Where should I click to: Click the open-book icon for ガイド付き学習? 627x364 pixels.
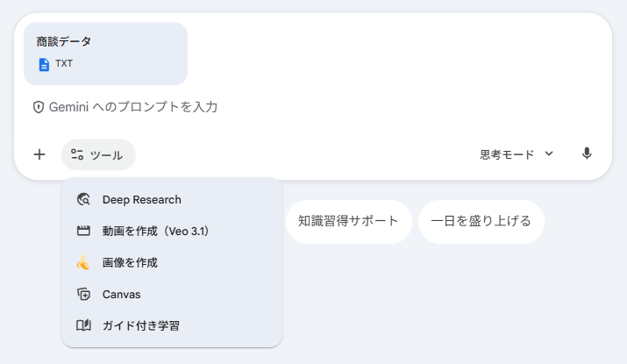83,325
